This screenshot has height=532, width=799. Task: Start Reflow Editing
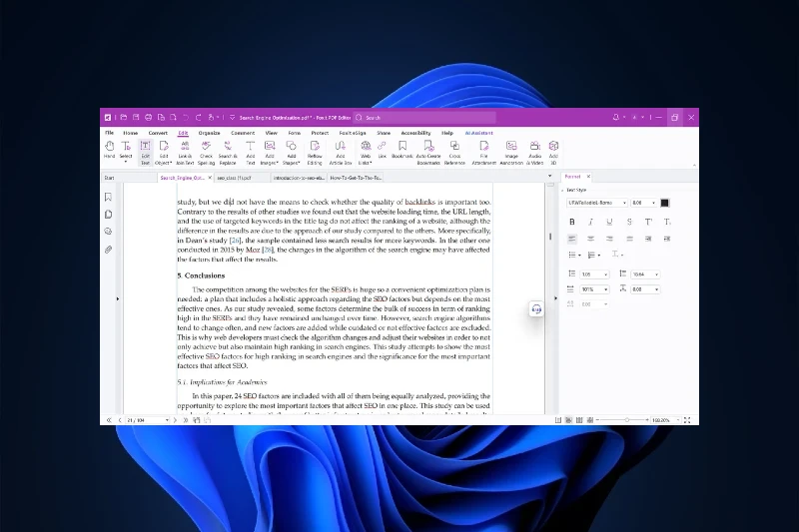click(x=315, y=153)
